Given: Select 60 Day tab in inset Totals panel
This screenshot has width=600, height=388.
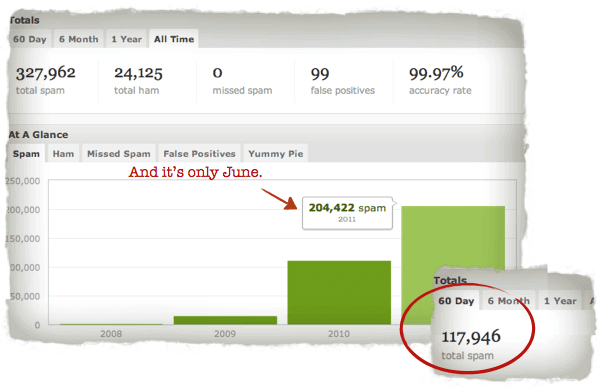Looking at the screenshot, I should pyautogui.click(x=456, y=301).
